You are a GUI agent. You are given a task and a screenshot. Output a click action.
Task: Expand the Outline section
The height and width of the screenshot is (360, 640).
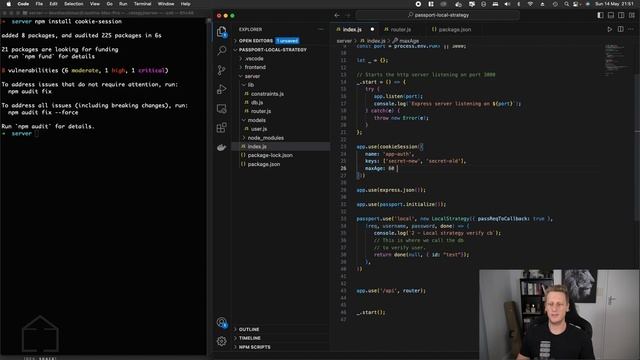point(249,329)
